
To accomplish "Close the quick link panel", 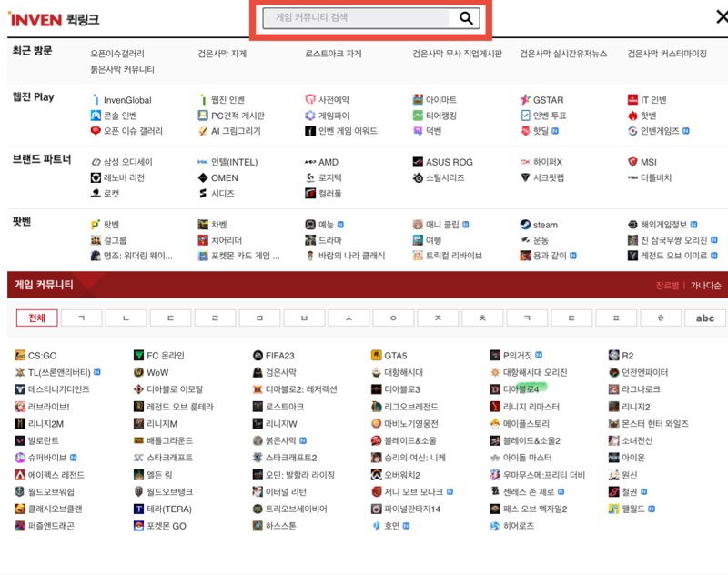I will (722, 17).
